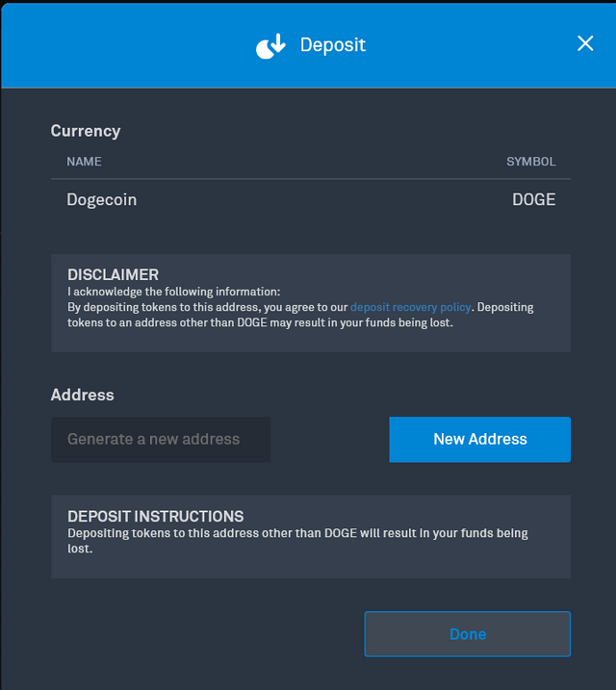
Task: Select the Dogecoin currency name
Action: [102, 200]
